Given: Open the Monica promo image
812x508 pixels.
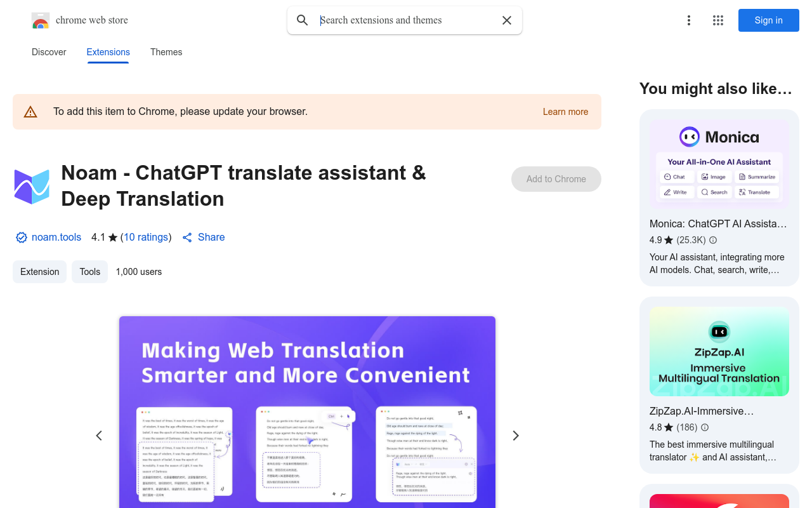Looking at the screenshot, I should (x=719, y=164).
